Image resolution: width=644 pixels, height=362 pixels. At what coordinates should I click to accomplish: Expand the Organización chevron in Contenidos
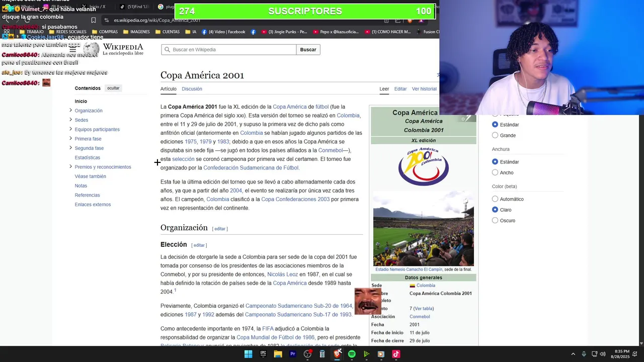70,110
